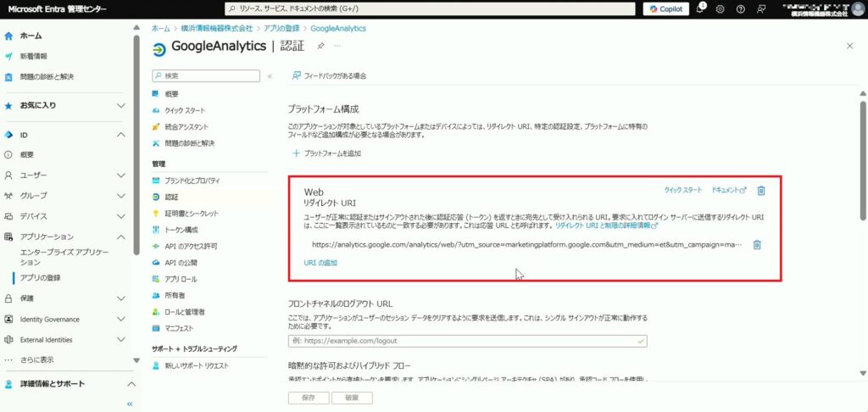
Task: Open リダイレクト URI と制限の詳細情報 link
Action: tap(606, 226)
